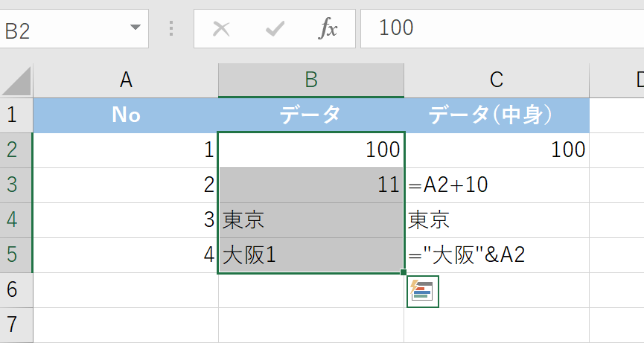This screenshot has height=343, width=644.
Task: Select cell containing 東京 in column B
Action: [x=311, y=220]
